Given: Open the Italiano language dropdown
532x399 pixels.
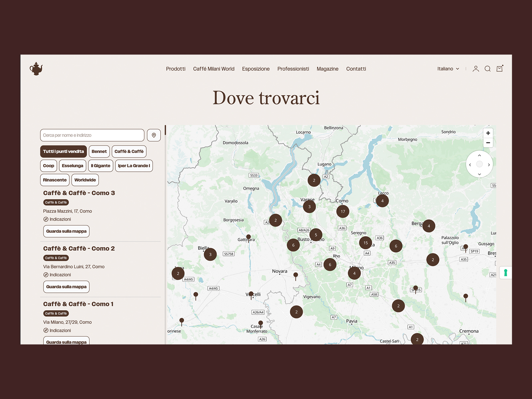Looking at the screenshot, I should pos(448,68).
